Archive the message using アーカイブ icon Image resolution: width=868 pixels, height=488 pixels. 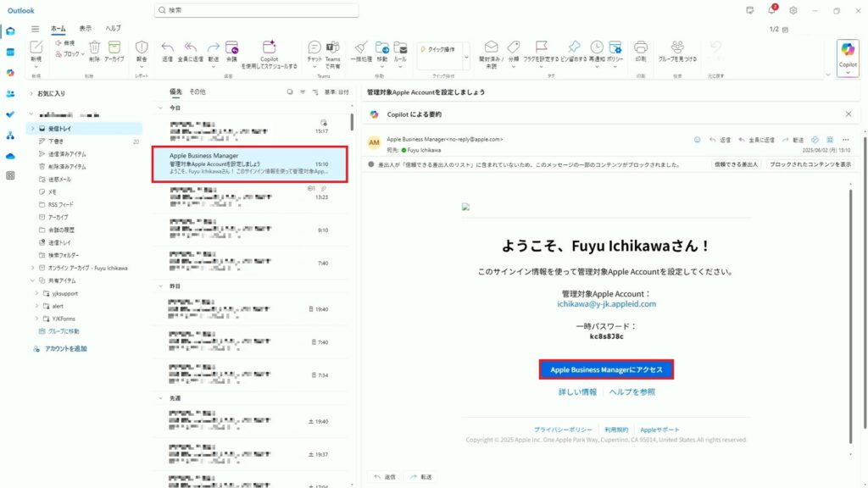coord(114,47)
